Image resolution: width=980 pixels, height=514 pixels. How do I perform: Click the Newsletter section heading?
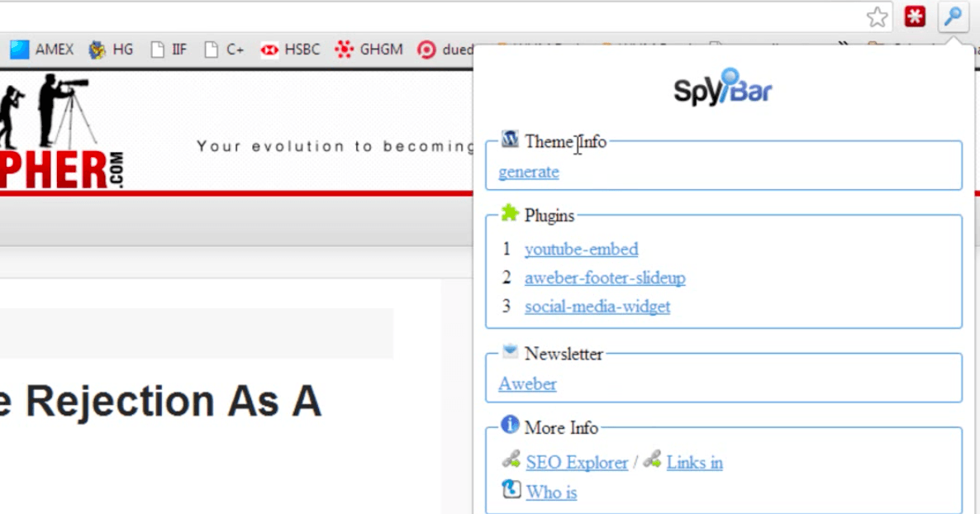564,354
